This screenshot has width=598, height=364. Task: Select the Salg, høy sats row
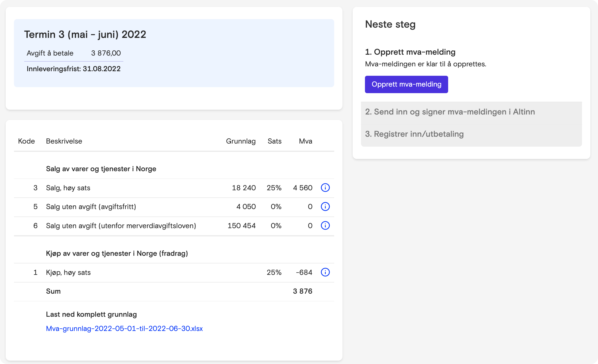pos(68,188)
